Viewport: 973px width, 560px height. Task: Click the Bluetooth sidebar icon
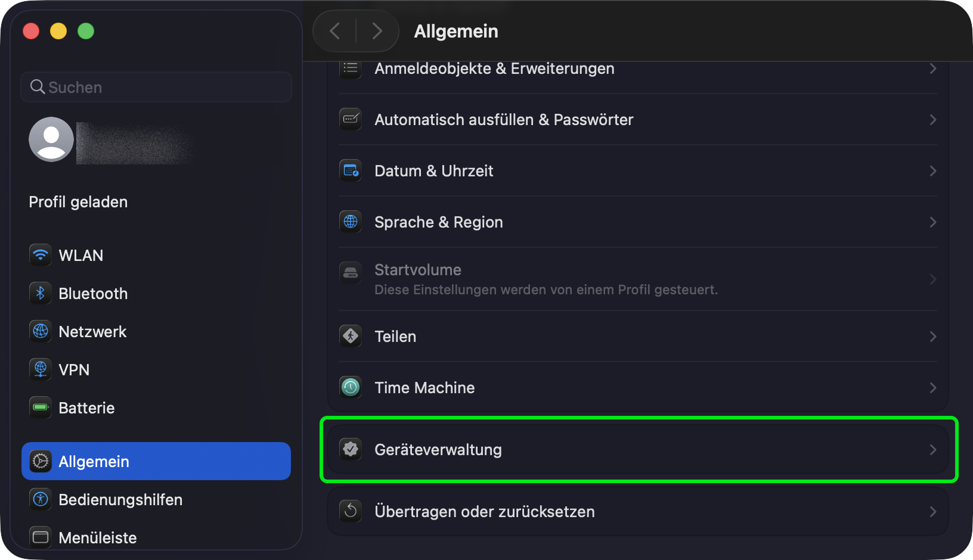click(41, 293)
